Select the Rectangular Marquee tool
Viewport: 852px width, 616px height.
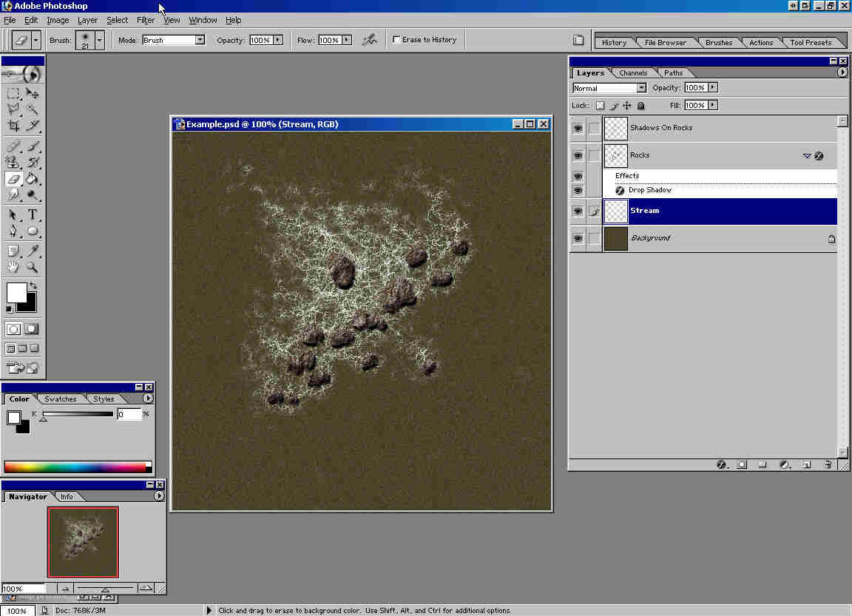point(13,94)
